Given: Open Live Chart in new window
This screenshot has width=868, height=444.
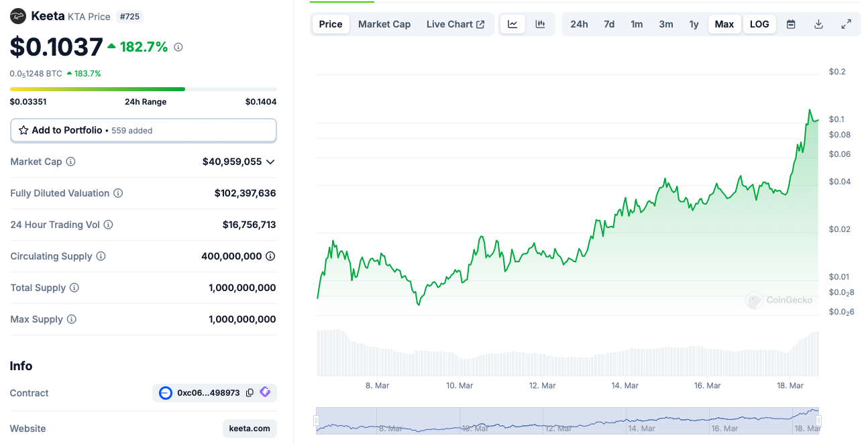Looking at the screenshot, I should click(x=455, y=24).
